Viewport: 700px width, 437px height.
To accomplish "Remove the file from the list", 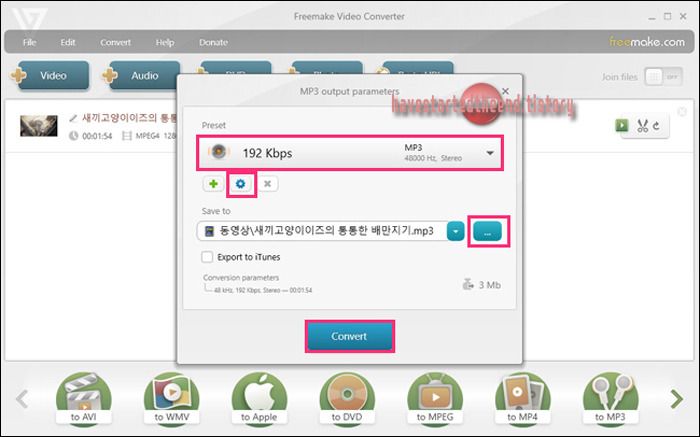I will coord(682,112).
